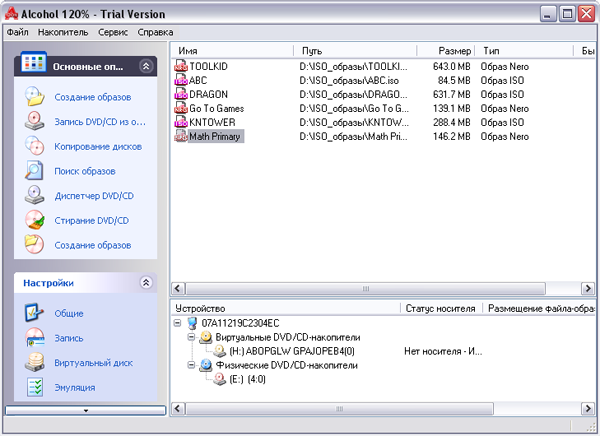Click the Поиск образов magnifier icon
The width and height of the screenshot is (600, 436).
[34, 171]
